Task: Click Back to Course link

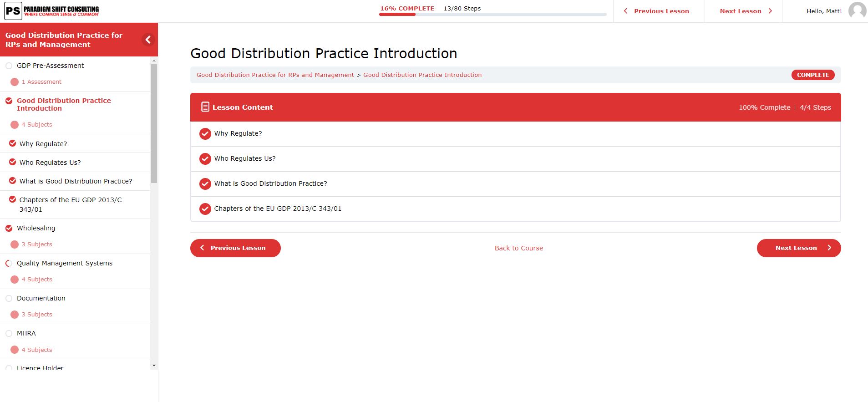Action: [519, 248]
